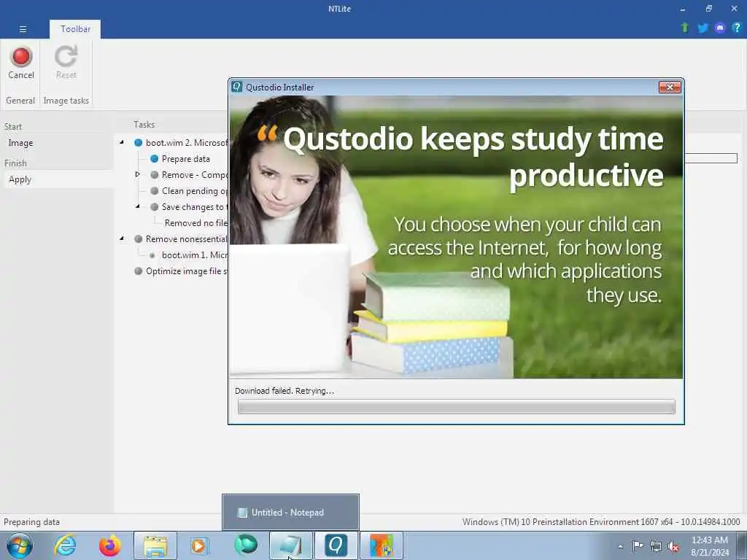Image resolution: width=747 pixels, height=560 pixels.
Task: Click the Image tasks group label
Action: pyautogui.click(x=66, y=101)
